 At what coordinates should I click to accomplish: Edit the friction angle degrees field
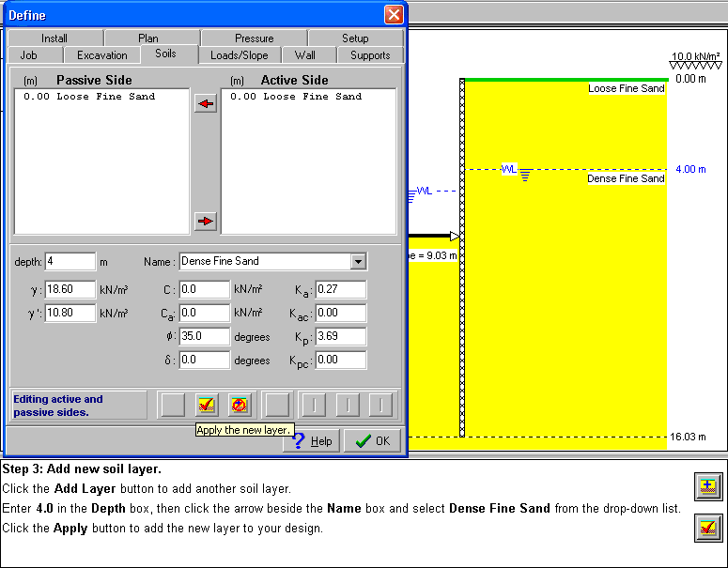point(204,336)
